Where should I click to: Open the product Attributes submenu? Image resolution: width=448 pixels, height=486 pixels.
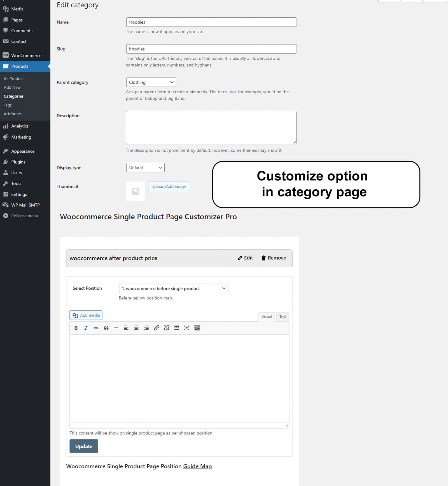[13, 114]
